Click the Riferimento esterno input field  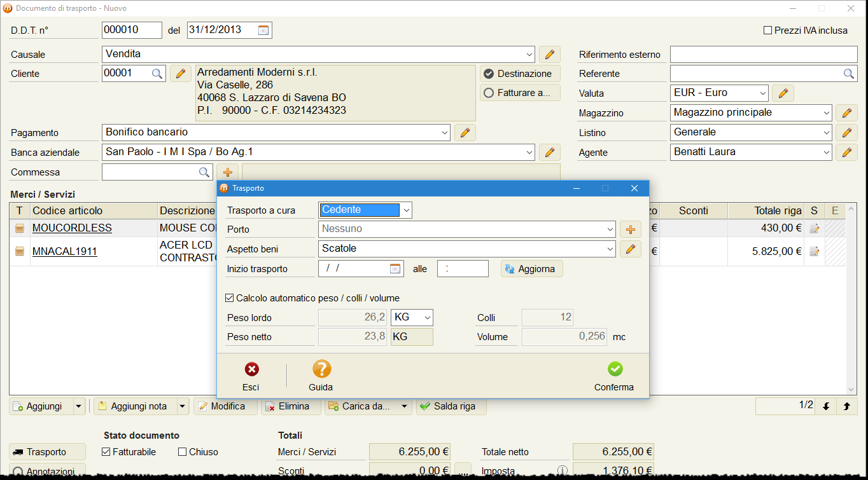[764, 55]
